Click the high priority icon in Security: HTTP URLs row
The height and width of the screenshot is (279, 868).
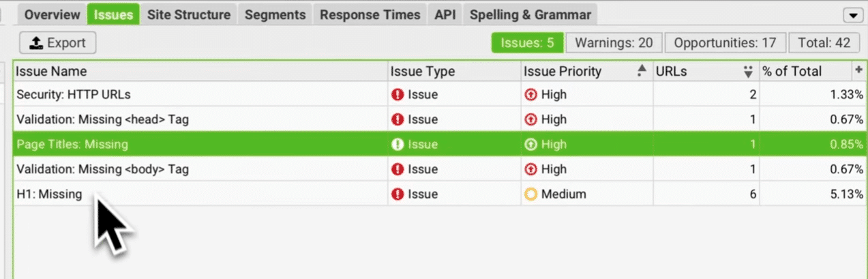[x=530, y=95]
